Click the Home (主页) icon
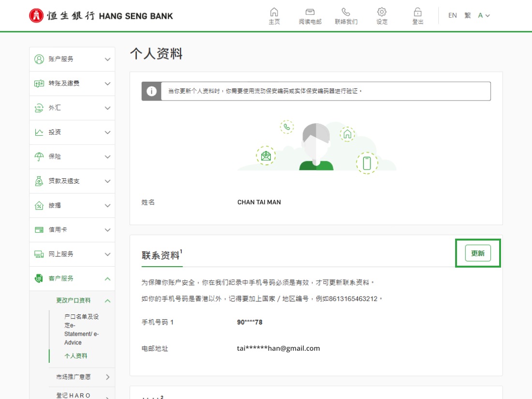 click(x=274, y=12)
